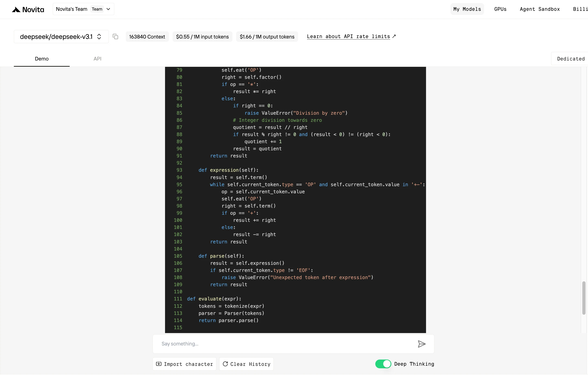This screenshot has height=385, width=588.
Task: Open the Novita's Team dropdown
Action: pos(83,9)
